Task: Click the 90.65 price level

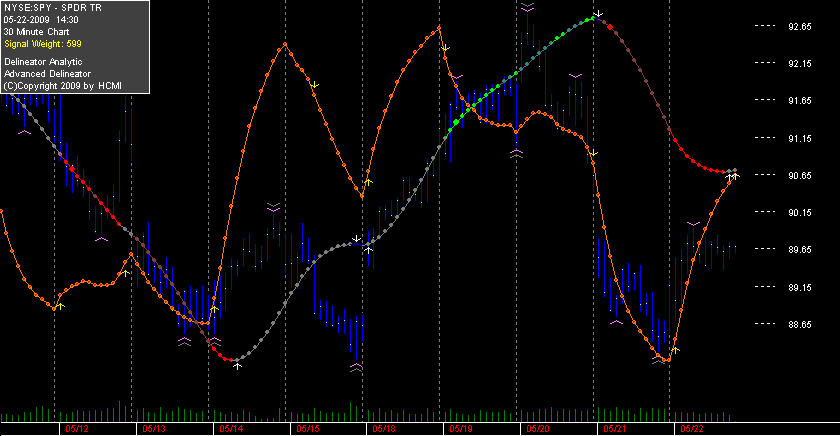Action: click(799, 176)
